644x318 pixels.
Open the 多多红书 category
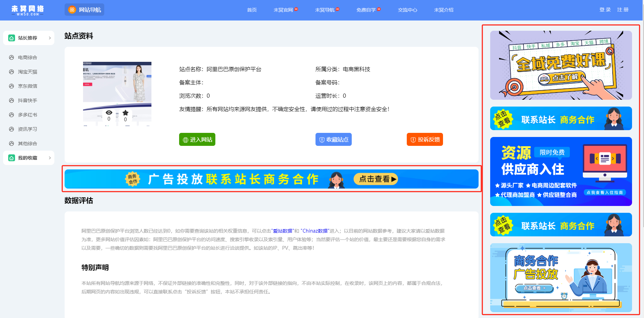pyautogui.click(x=28, y=115)
